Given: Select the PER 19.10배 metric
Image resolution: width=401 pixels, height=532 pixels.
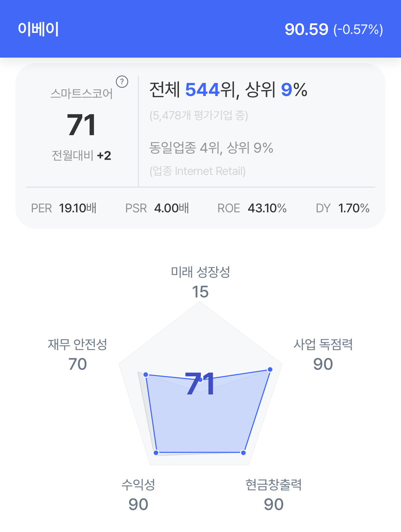Looking at the screenshot, I should (64, 208).
